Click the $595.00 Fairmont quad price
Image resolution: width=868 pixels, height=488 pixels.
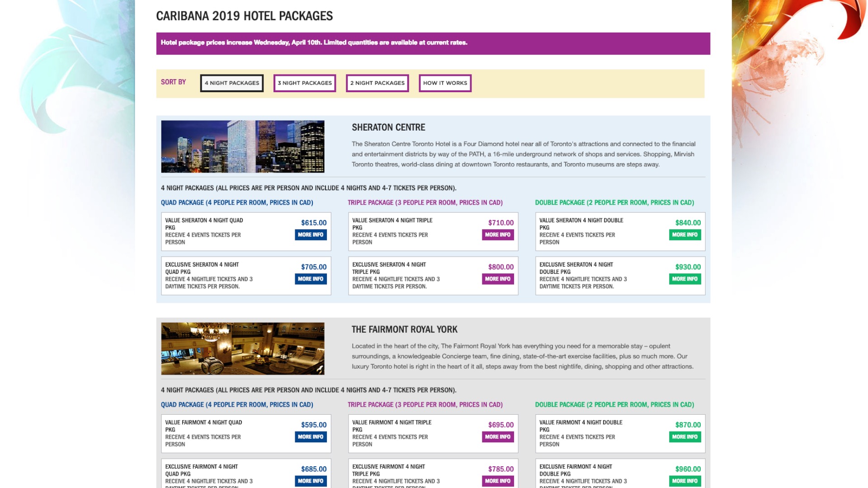(x=314, y=425)
